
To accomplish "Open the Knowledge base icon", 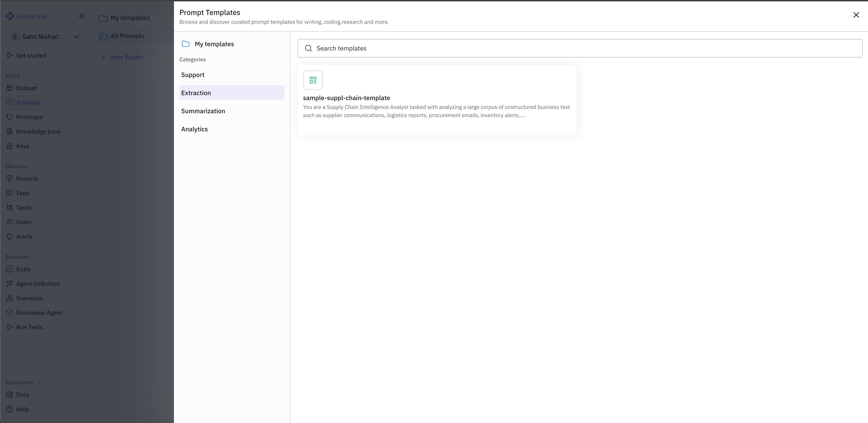I will [10, 131].
